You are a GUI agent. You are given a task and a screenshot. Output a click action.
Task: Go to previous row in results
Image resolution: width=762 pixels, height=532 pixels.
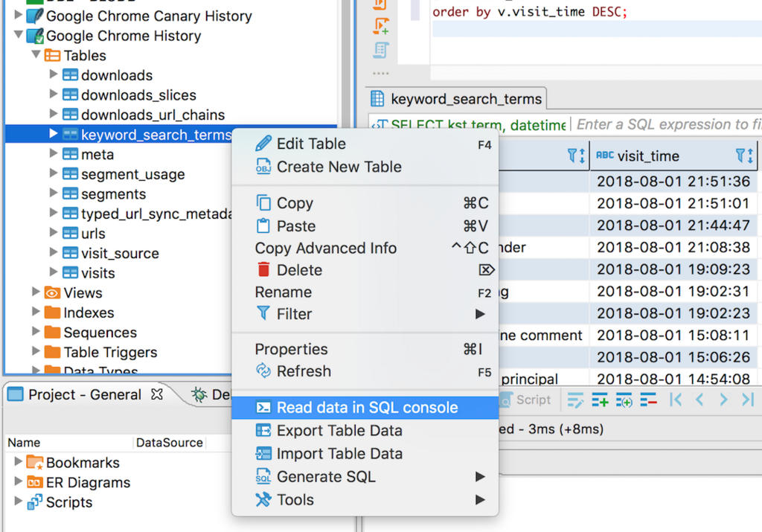[x=699, y=400]
